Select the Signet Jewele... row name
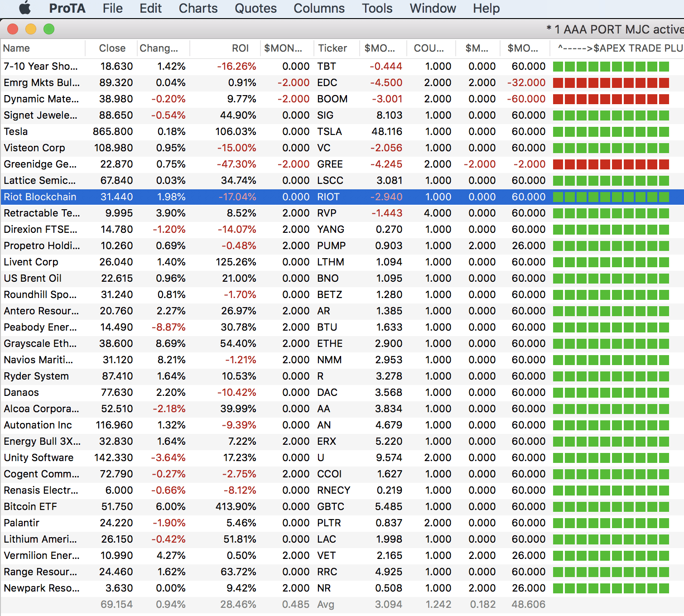684x616 pixels. [x=40, y=115]
